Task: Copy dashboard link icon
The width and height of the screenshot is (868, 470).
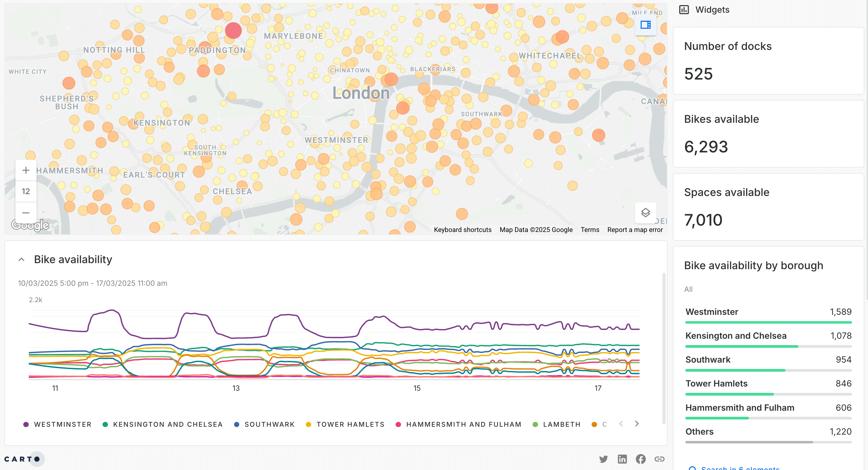Action: point(659,459)
